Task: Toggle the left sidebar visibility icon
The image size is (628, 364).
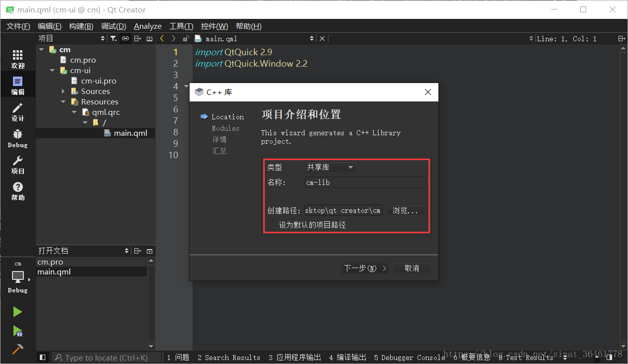Action: click(42, 357)
